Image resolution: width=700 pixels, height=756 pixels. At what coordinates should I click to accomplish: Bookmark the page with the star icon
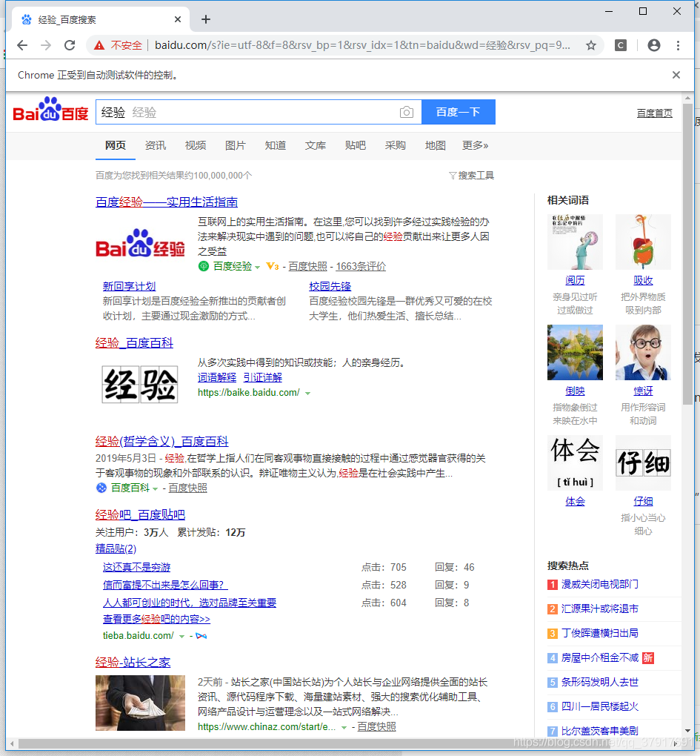click(591, 45)
